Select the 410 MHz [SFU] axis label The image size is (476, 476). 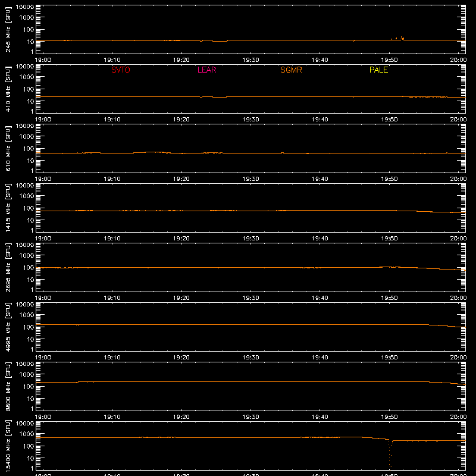click(8, 89)
